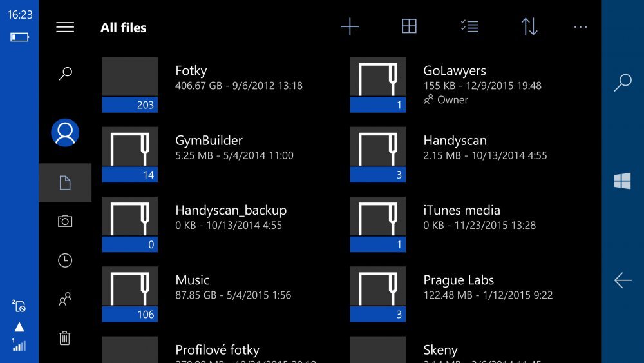Screen dimensions: 644x363
Task: Click the 16:23 clock in status bar
Action: 20,15
